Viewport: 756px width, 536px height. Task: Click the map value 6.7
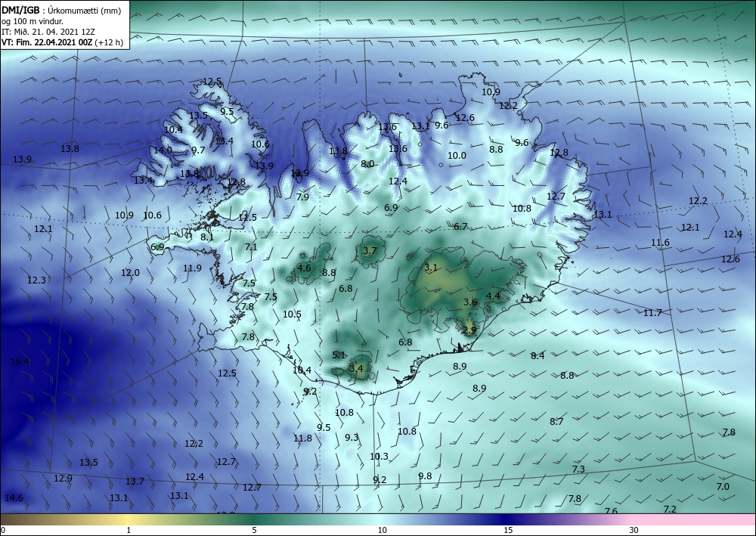coord(460,226)
